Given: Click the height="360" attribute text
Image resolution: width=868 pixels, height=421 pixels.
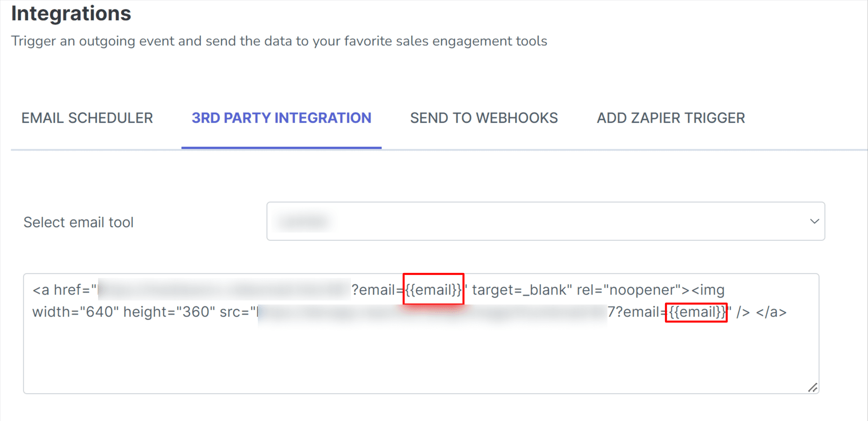Looking at the screenshot, I should tap(166, 312).
